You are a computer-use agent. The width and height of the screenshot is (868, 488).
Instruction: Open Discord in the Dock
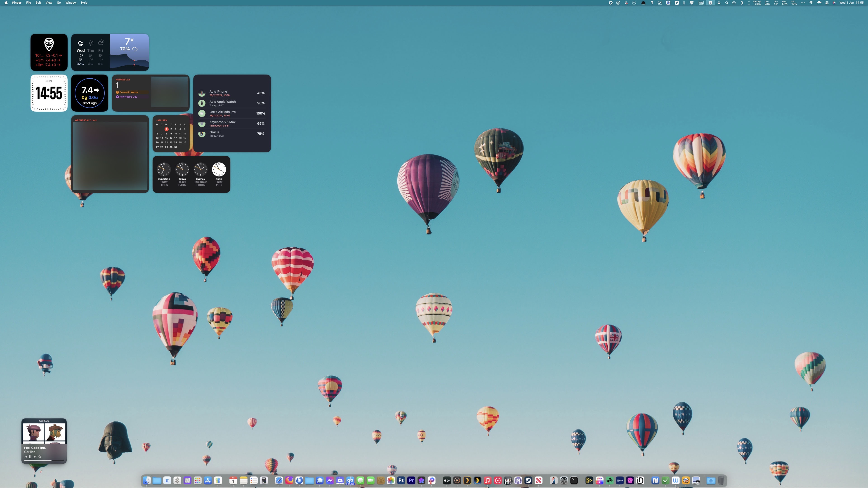340,480
